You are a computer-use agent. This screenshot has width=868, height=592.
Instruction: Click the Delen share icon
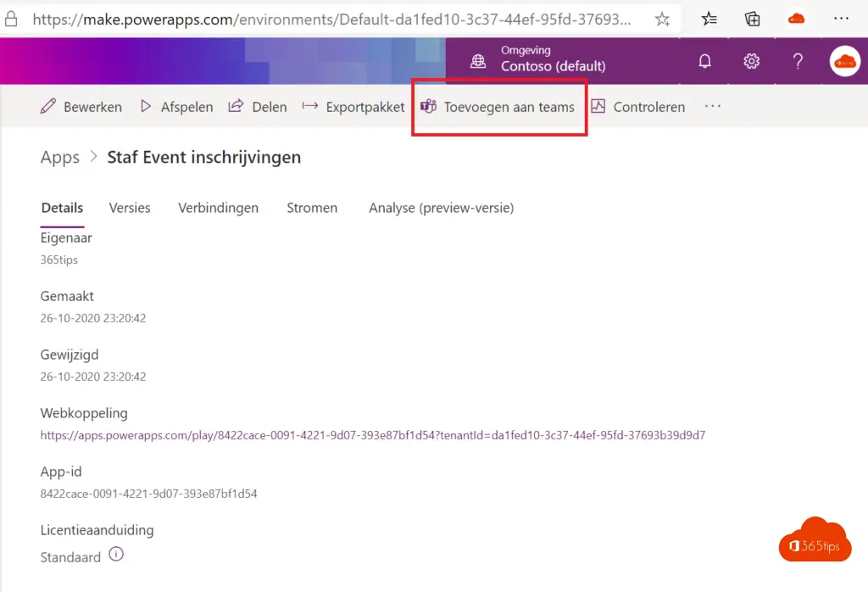(236, 105)
